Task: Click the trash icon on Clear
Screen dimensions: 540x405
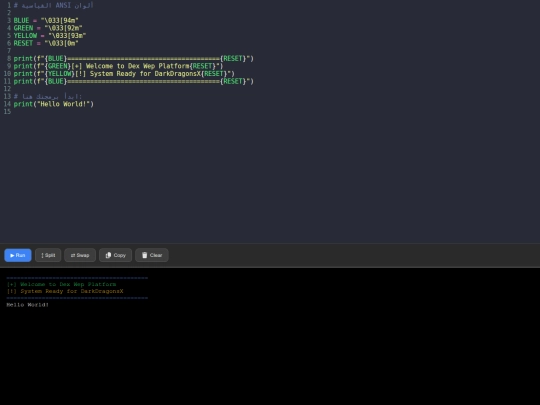Action: click(145, 255)
